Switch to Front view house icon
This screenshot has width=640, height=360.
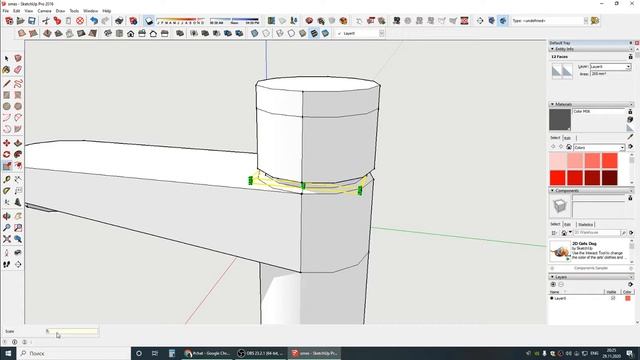(x=131, y=33)
